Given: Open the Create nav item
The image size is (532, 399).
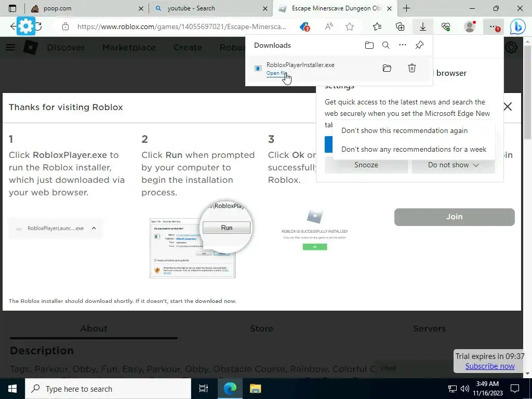Looking at the screenshot, I should point(188,47).
